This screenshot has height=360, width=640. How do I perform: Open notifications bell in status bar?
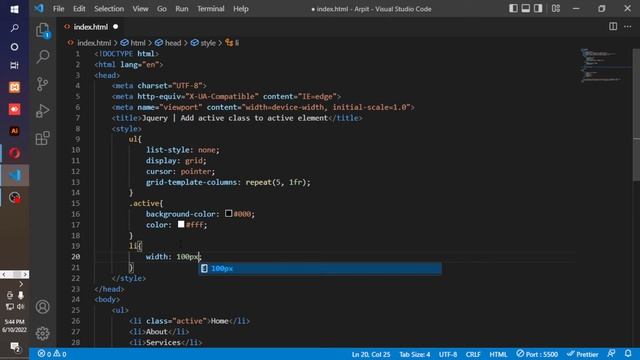[x=628, y=354]
